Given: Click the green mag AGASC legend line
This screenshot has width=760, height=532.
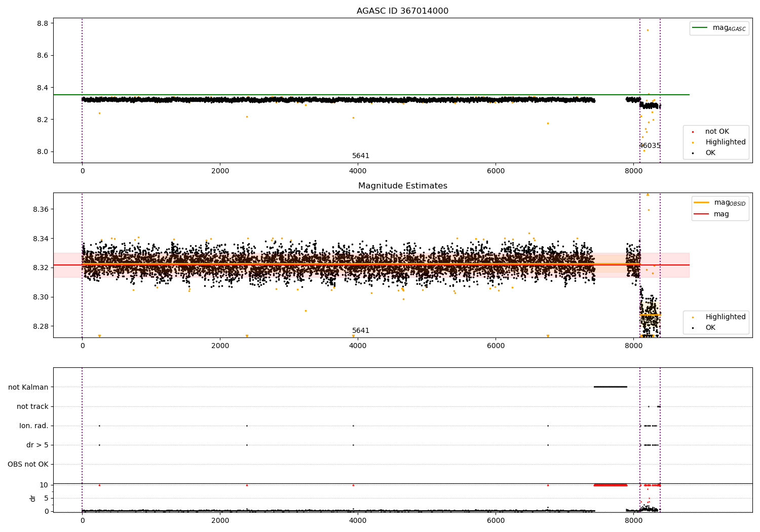Looking at the screenshot, I should pos(700,28).
